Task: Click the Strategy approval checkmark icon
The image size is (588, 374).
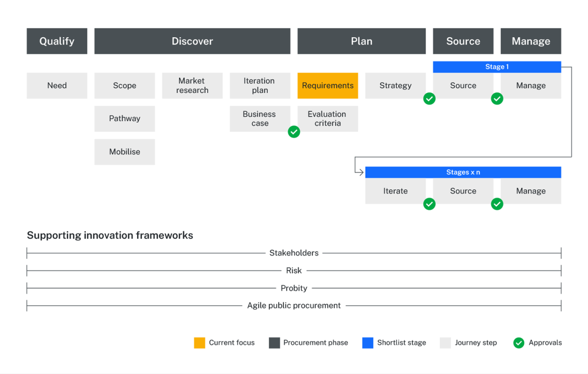Action: [429, 99]
